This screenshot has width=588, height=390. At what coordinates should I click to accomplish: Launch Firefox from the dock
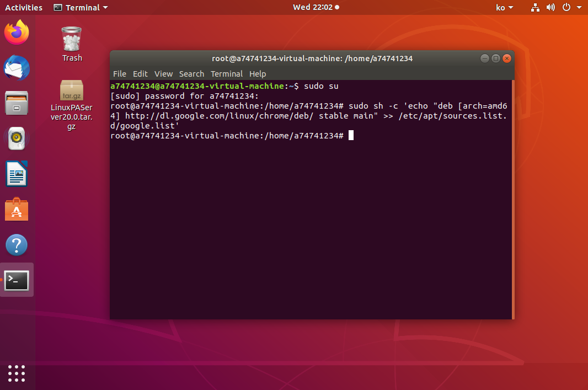coord(17,32)
